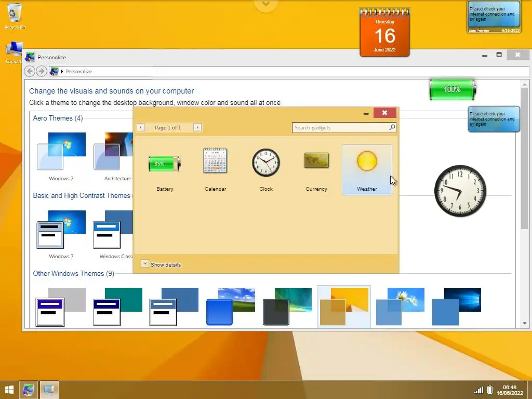Viewport: 532px width, 399px height.
Task: Select the Battery gadget
Action: (x=165, y=170)
